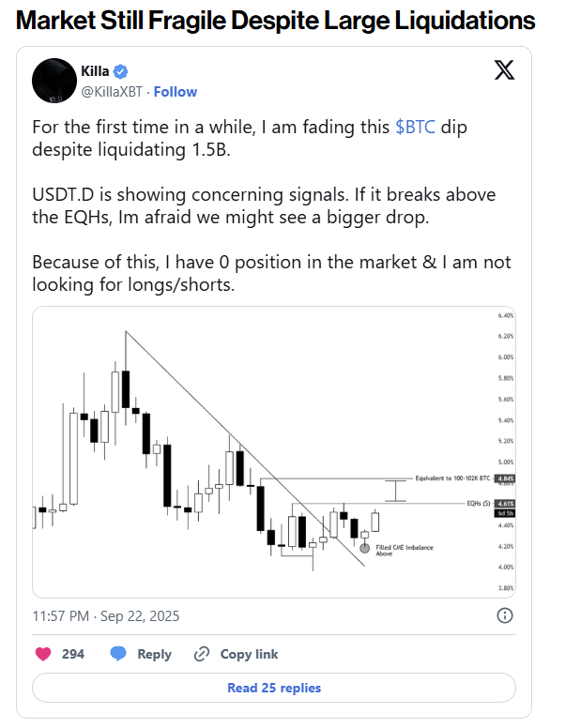Click the article headline Market Still Fragile
581x728 pixels.
click(275, 21)
